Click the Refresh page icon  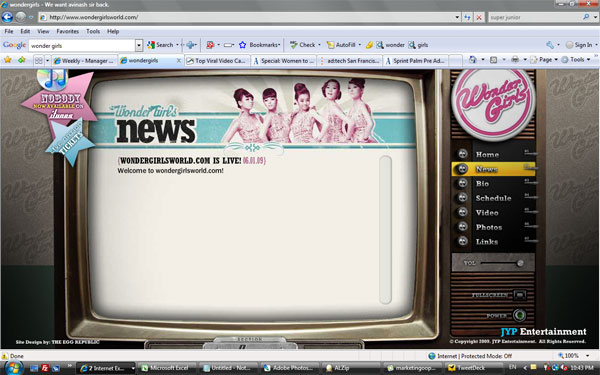[x=467, y=17]
